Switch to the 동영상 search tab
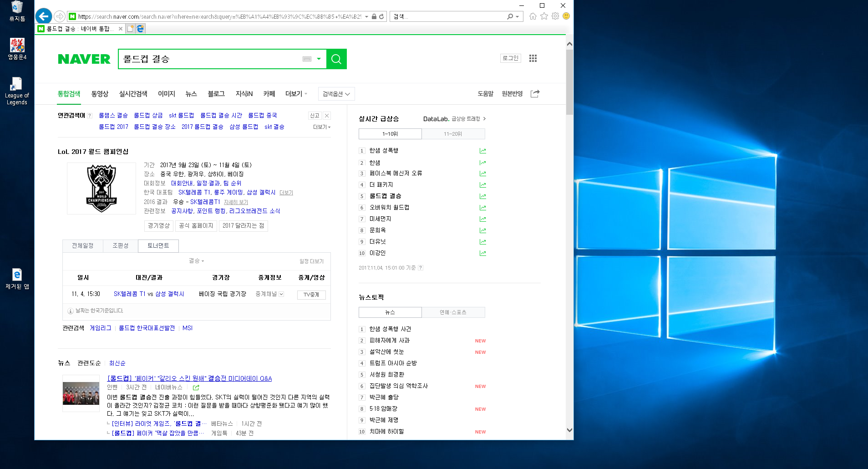 point(100,94)
